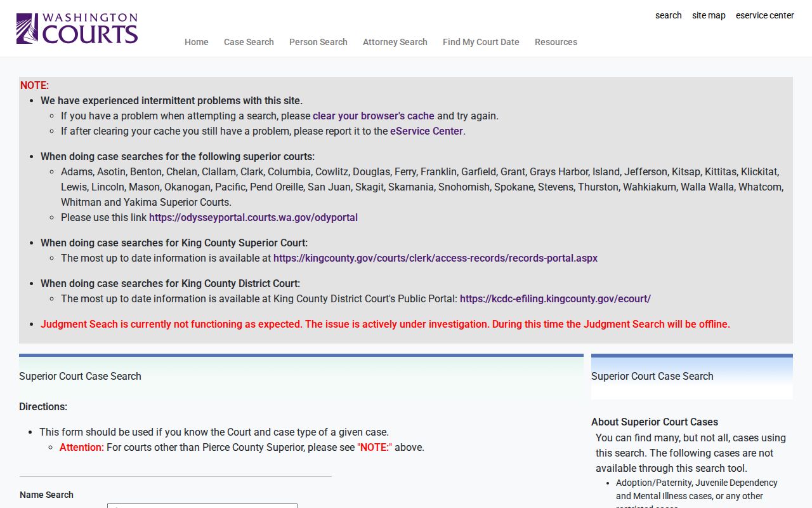
Task: Open the kcdc-efiling King County link
Action: 555,298
